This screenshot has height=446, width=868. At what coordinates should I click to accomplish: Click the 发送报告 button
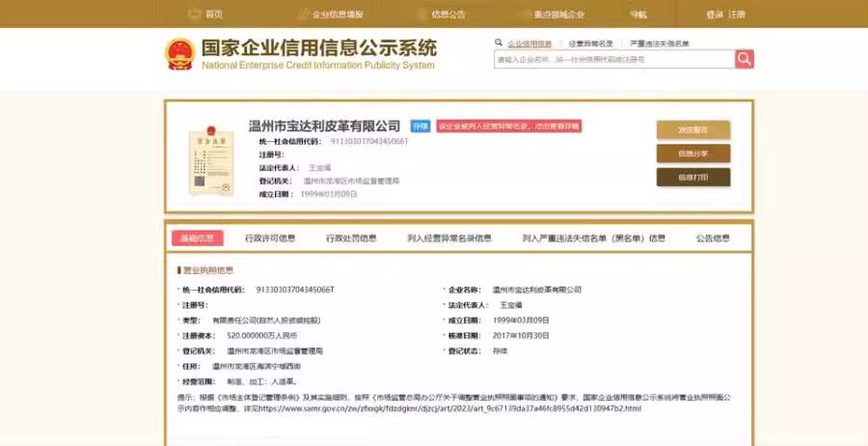[x=693, y=130]
